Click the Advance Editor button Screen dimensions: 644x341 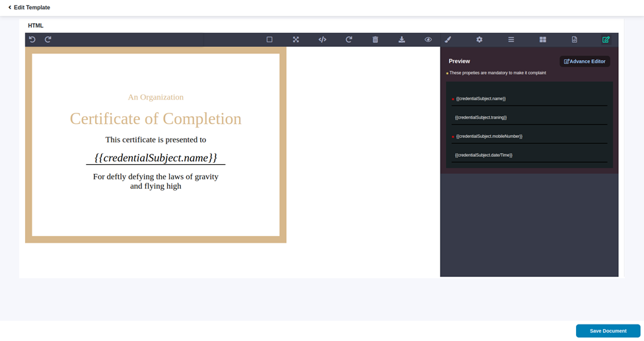(585, 61)
